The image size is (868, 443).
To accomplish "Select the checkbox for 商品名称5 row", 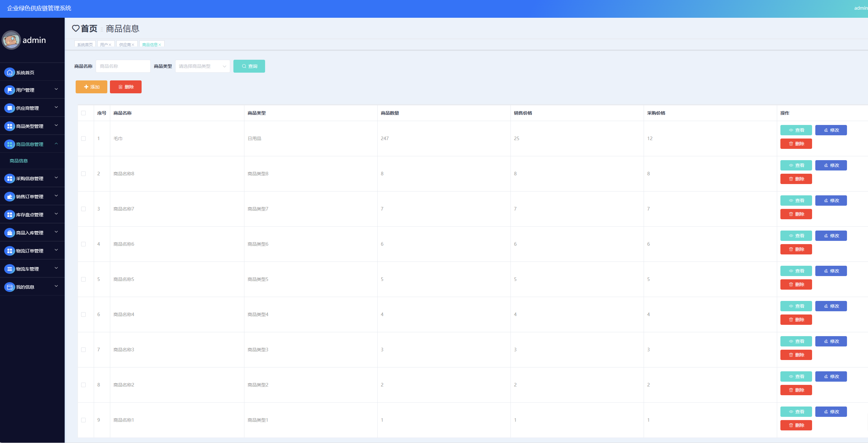I will point(83,279).
